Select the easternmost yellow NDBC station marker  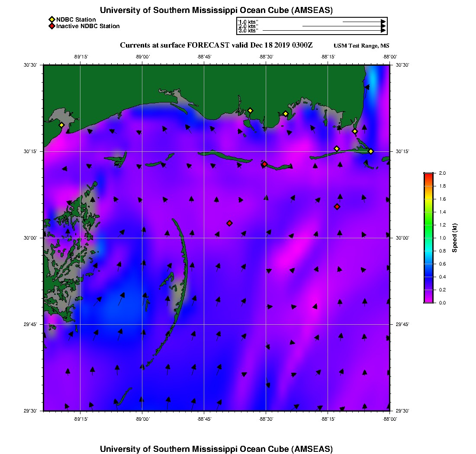371,151
